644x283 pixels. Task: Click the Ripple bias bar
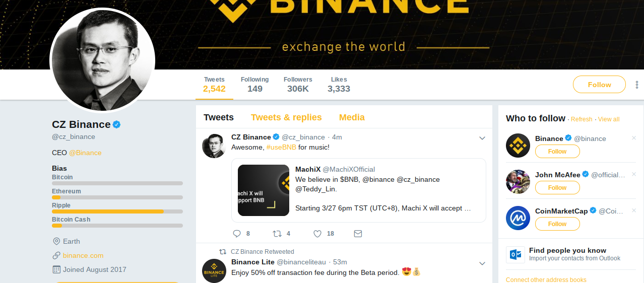tap(117, 211)
